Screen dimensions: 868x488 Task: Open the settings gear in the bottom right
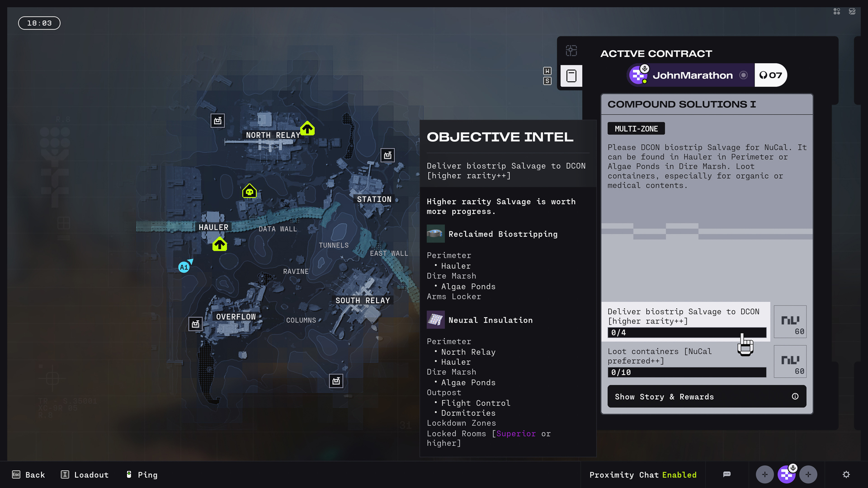point(846,475)
